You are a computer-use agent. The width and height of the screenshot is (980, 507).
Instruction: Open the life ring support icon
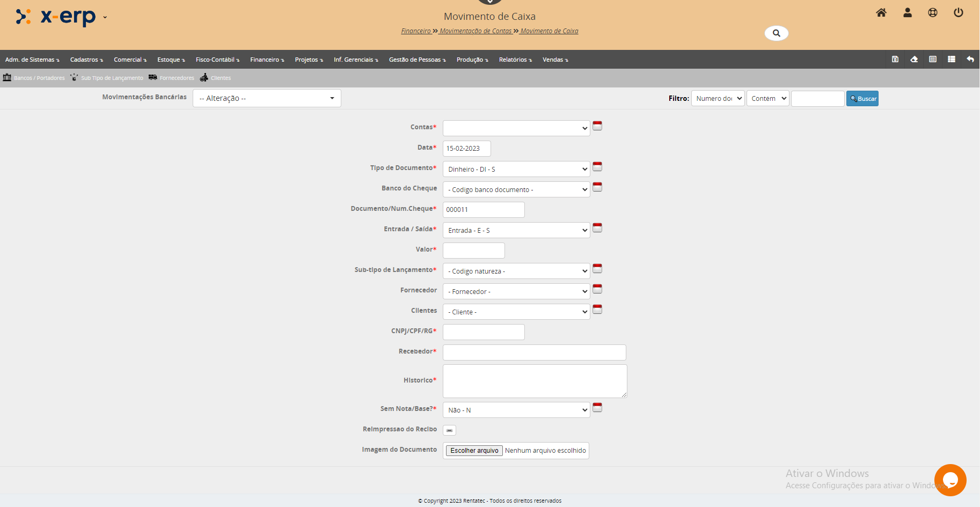coord(933,13)
